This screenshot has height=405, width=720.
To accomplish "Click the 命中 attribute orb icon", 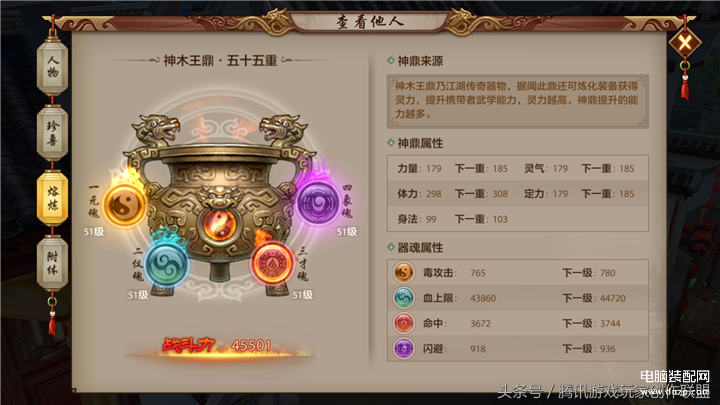I will coord(404,323).
